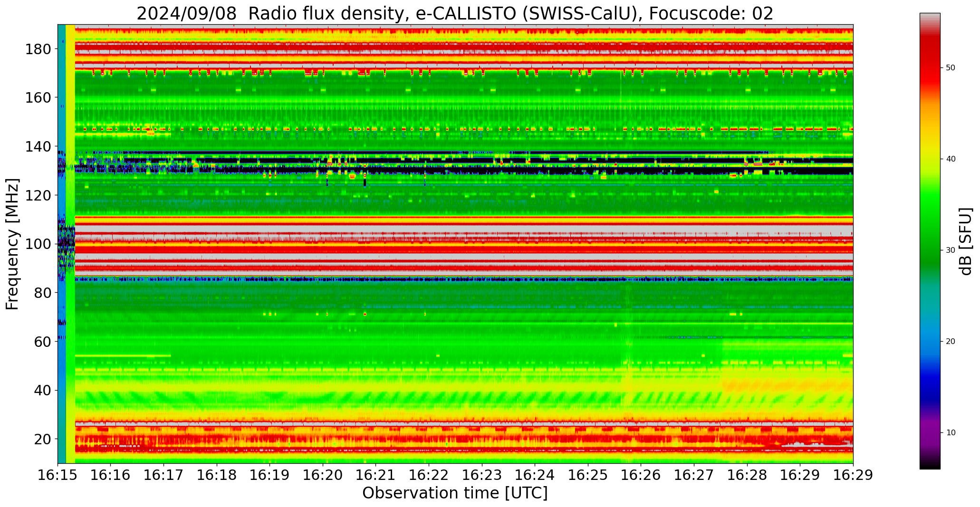Screen dimensions: 980x507
Task: Select the 16:21 time tick label
Action: pyautogui.click(x=376, y=475)
